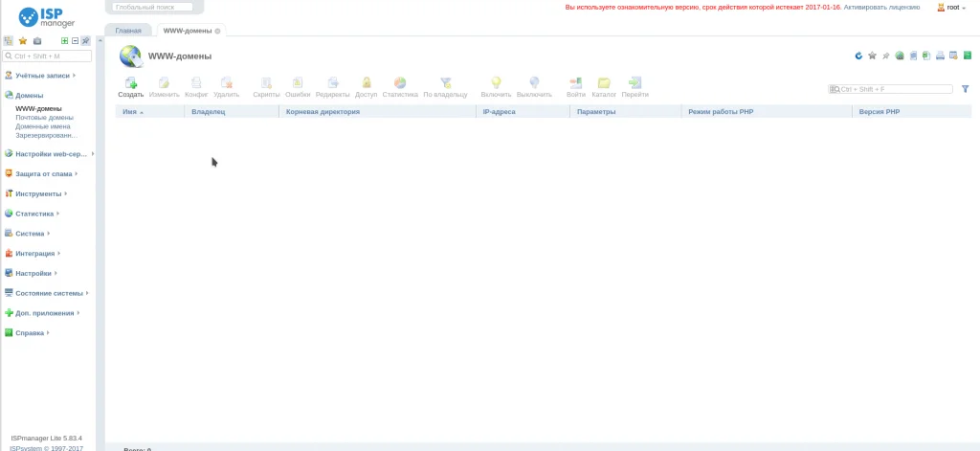
Task: Click the Изменить toolbar icon
Action: pyautogui.click(x=164, y=82)
